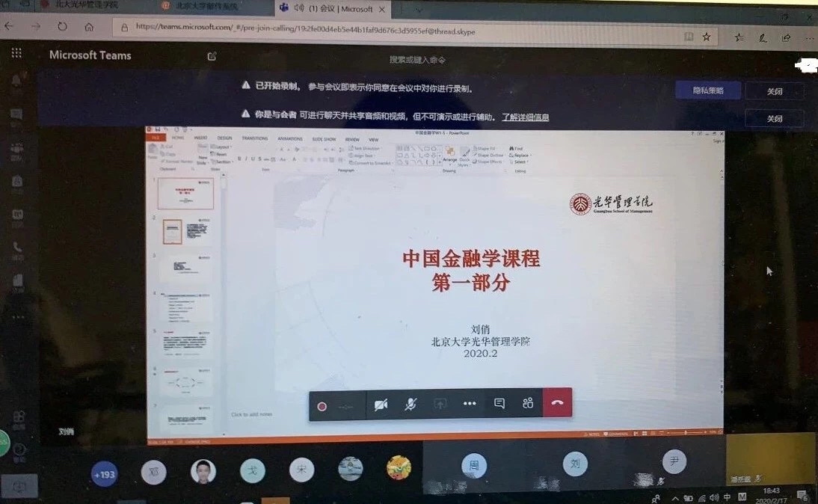
Task: Open the app launcher waffle grid icon
Action: (16, 53)
